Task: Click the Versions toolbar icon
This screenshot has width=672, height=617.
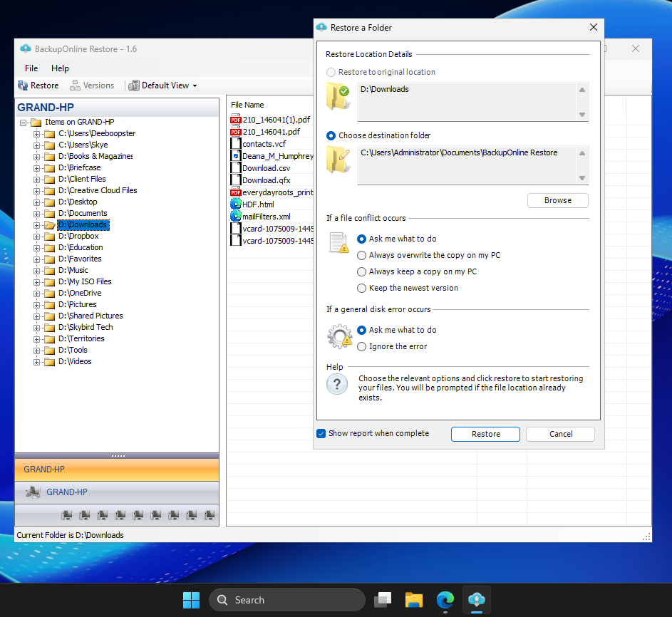Action: coord(76,85)
